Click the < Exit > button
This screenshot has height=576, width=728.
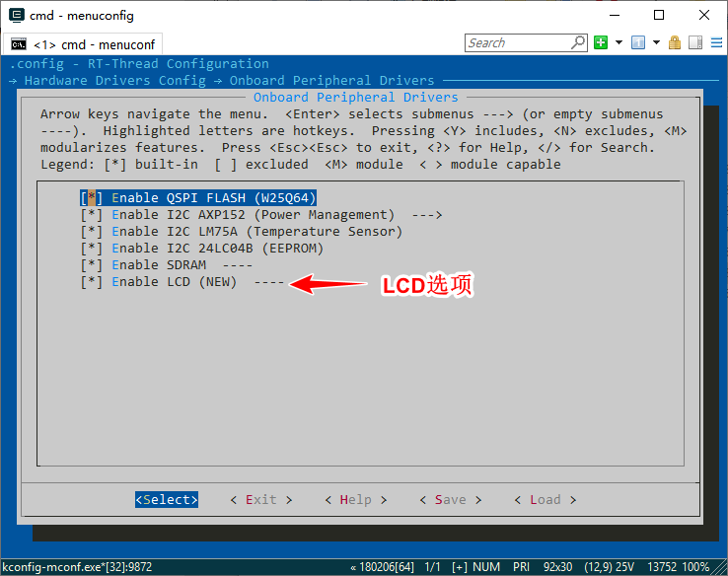tap(260, 500)
